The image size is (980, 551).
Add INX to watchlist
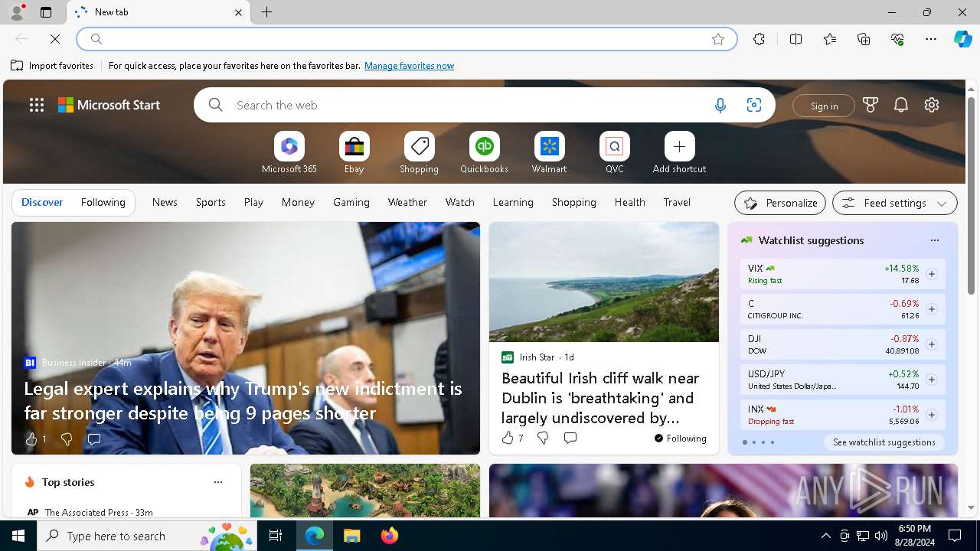[931, 415]
